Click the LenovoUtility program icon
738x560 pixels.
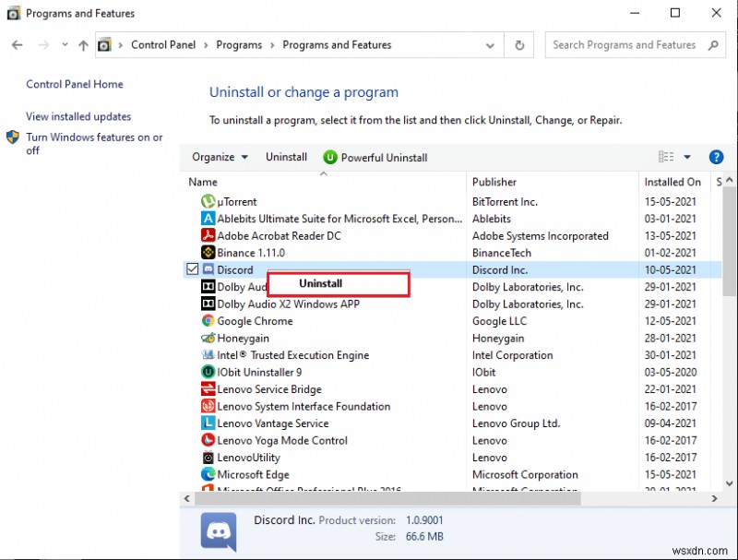point(208,458)
